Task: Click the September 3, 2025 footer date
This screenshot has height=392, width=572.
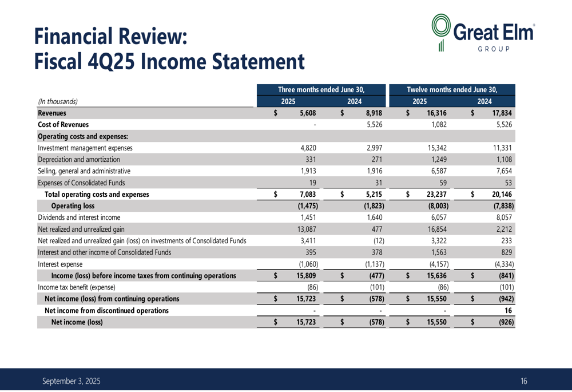Action: [x=71, y=381]
